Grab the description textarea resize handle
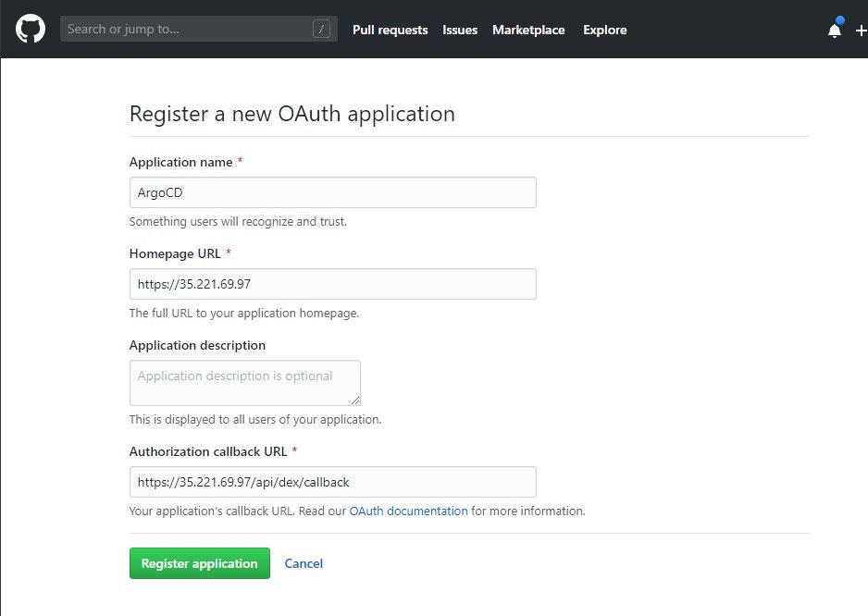This screenshot has width=868, height=616. point(355,400)
